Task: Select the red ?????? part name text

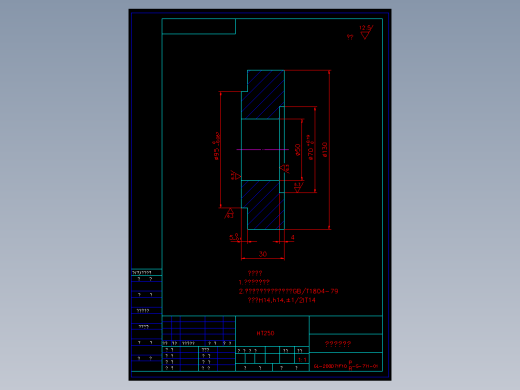Action: [x=338, y=343]
